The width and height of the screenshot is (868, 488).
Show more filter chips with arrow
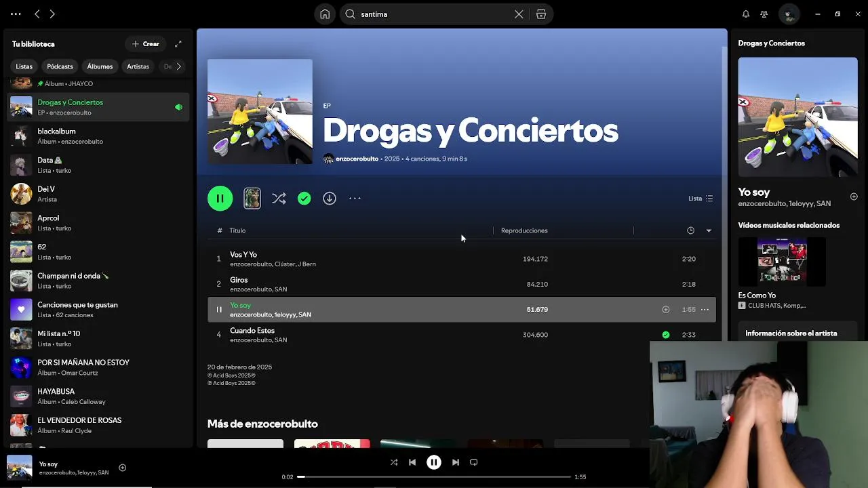point(178,66)
